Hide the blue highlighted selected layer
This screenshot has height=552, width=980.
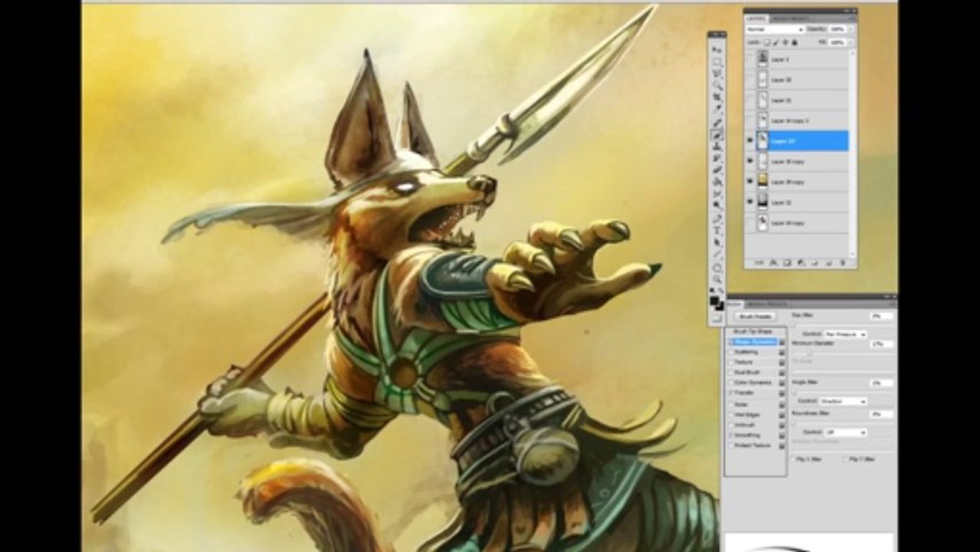(750, 141)
